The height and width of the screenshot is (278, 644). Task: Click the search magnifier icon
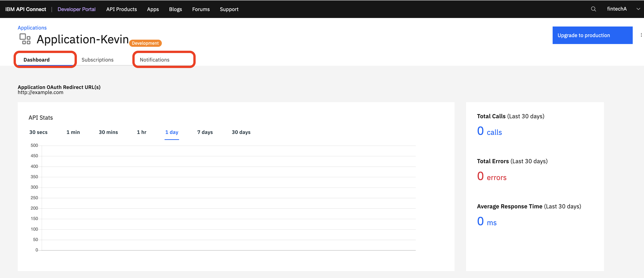coord(593,9)
